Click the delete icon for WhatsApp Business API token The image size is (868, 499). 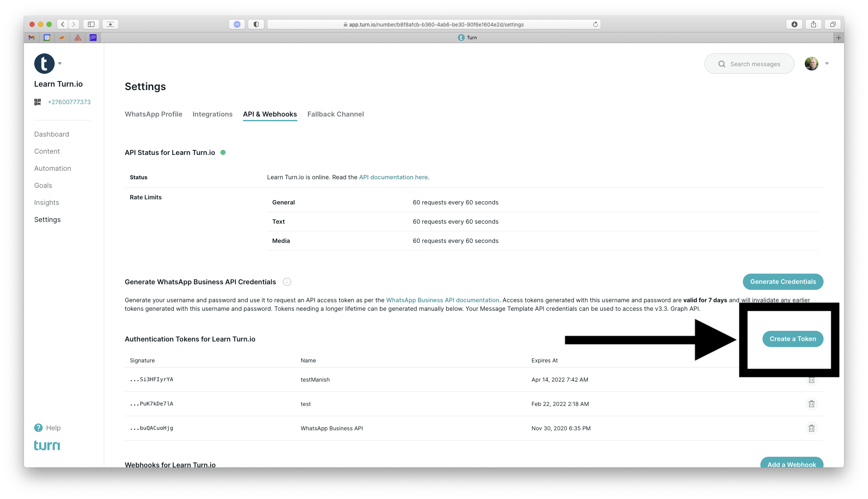811,428
